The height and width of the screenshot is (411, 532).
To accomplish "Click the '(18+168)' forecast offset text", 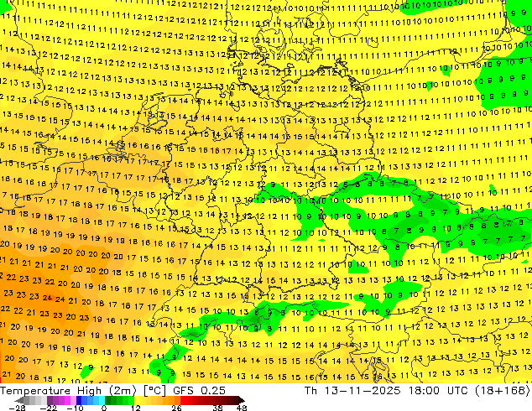I will pos(503,391).
